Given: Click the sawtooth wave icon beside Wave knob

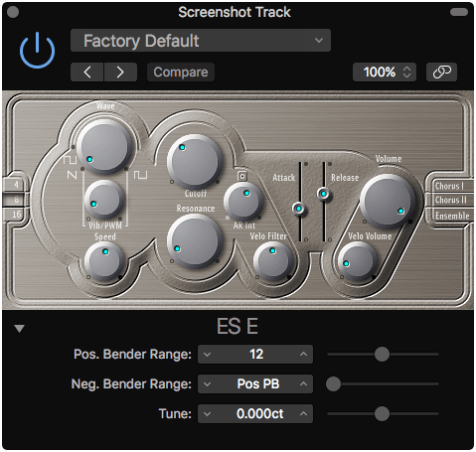Looking at the screenshot, I should (72, 175).
